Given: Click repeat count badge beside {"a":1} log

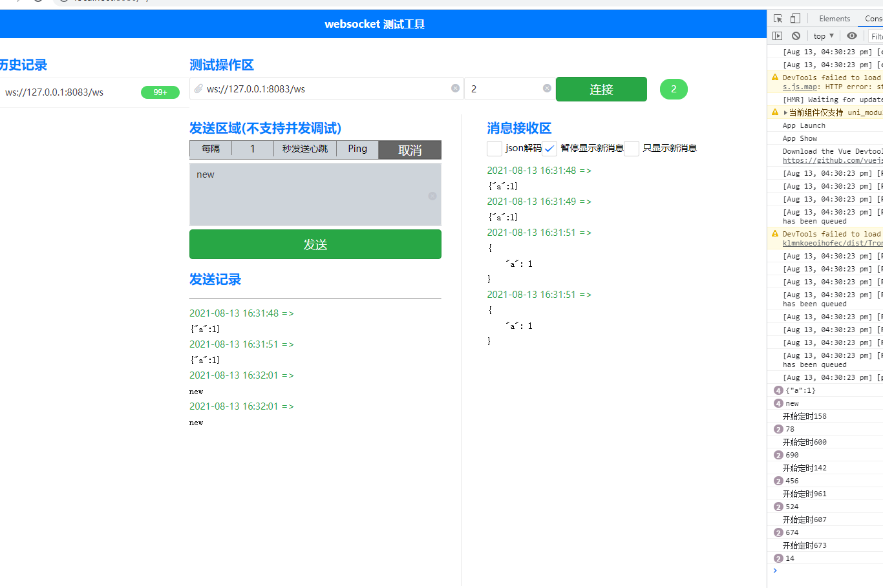Looking at the screenshot, I should tap(778, 390).
